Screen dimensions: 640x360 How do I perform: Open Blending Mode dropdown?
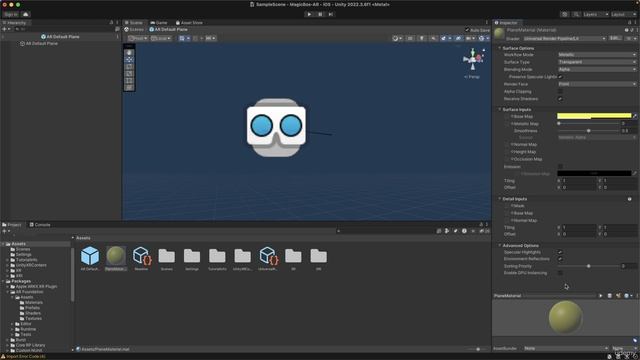tap(597, 69)
